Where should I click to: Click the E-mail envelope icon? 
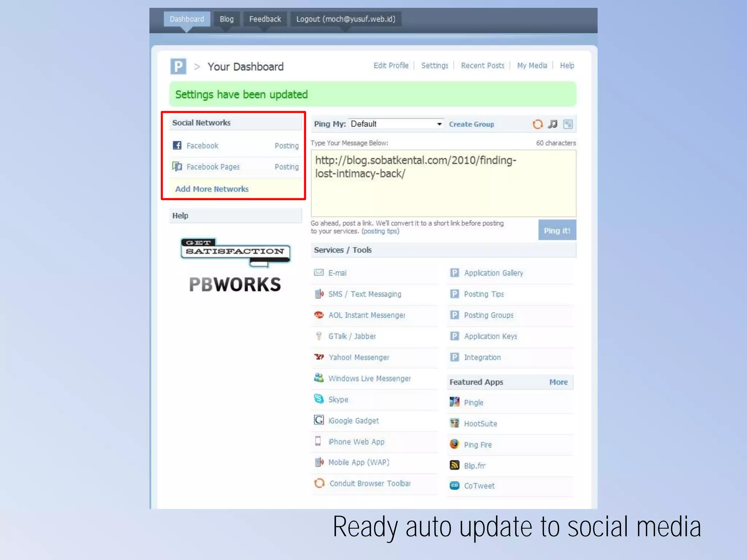tap(319, 273)
